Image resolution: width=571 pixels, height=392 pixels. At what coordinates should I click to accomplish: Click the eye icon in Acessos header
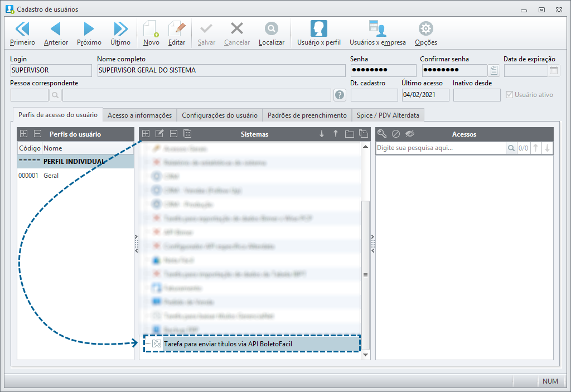point(411,134)
